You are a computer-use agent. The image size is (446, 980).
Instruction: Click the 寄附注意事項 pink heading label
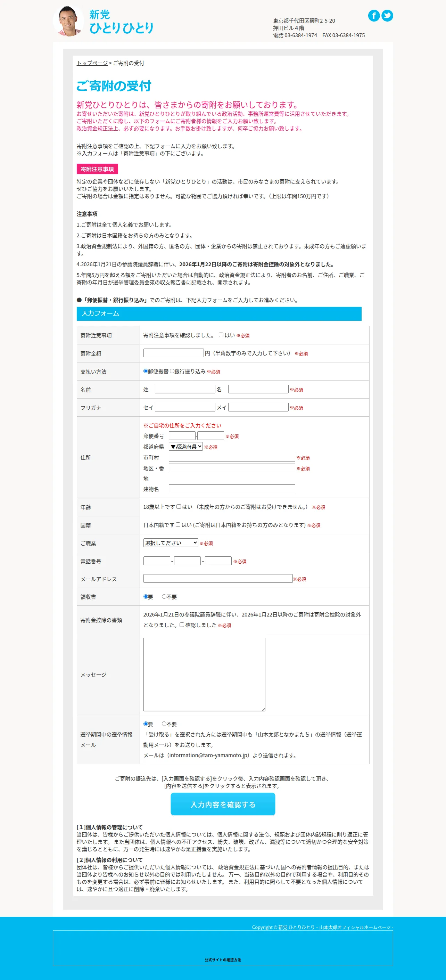97,169
